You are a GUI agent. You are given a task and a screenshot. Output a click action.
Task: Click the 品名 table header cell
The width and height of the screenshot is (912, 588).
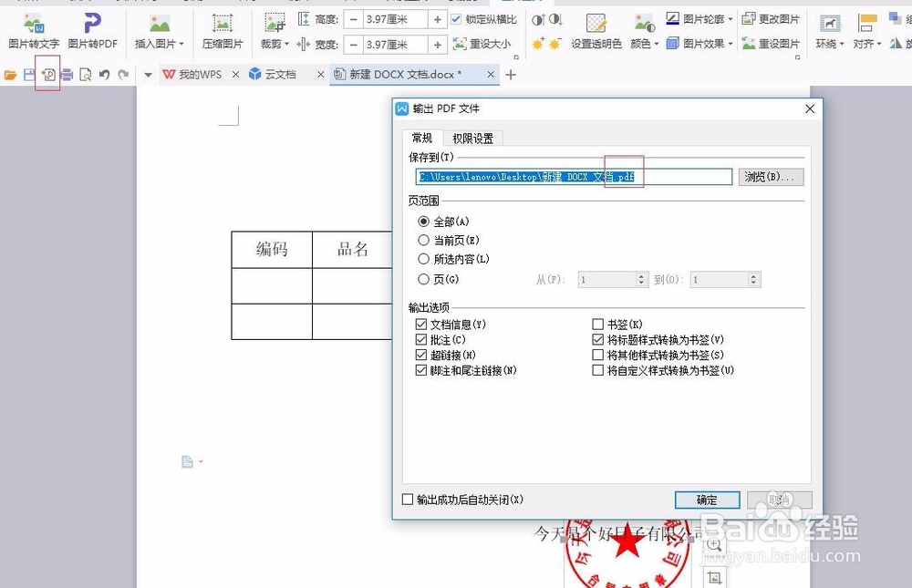(352, 250)
